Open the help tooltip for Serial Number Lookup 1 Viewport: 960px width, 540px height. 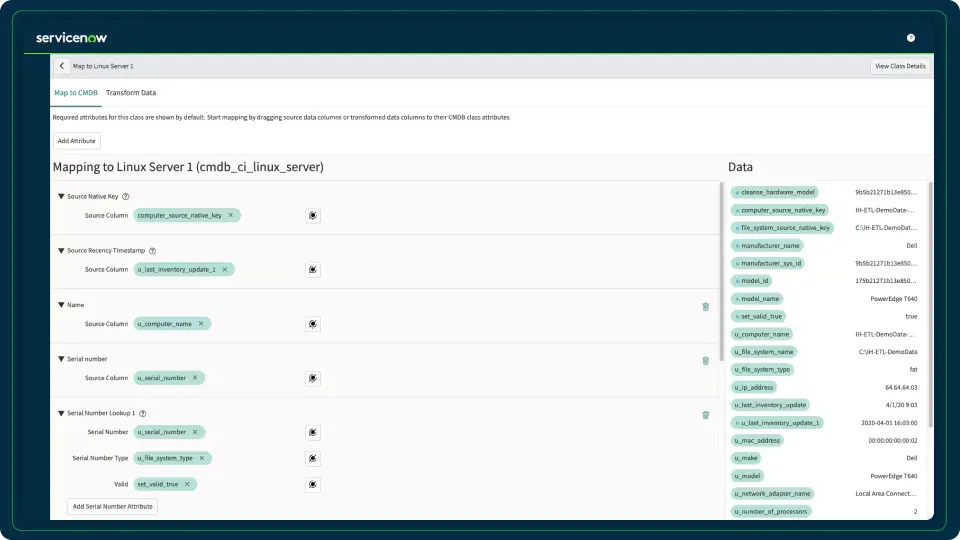(143, 413)
